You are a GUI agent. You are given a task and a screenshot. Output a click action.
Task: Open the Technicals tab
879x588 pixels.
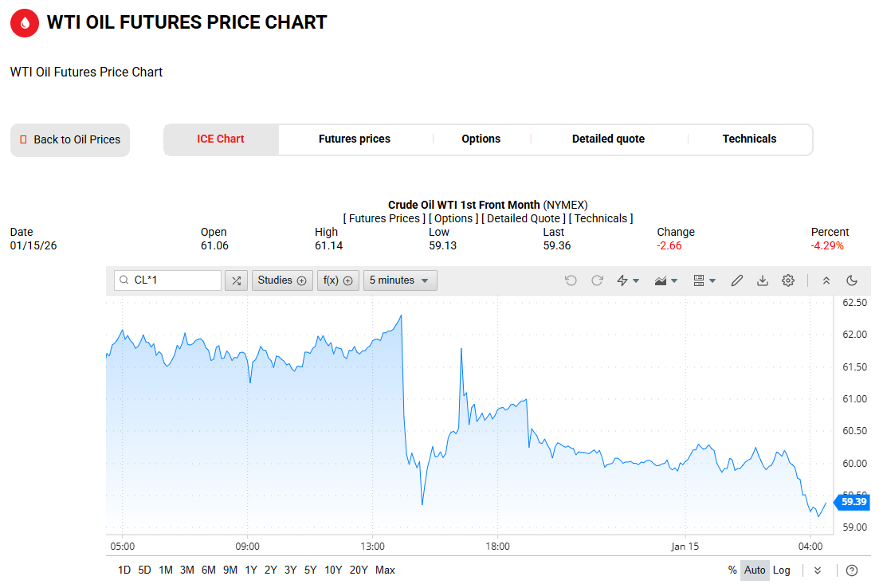pos(749,139)
